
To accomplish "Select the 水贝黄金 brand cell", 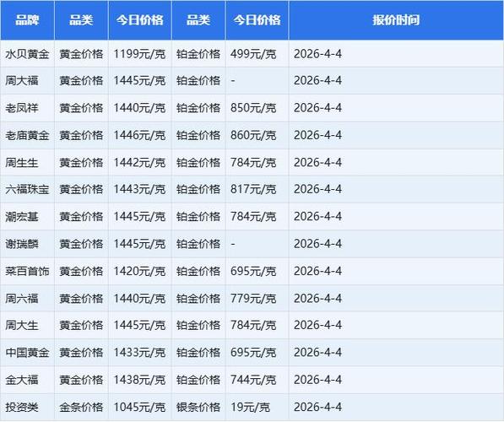I will 27,54.
